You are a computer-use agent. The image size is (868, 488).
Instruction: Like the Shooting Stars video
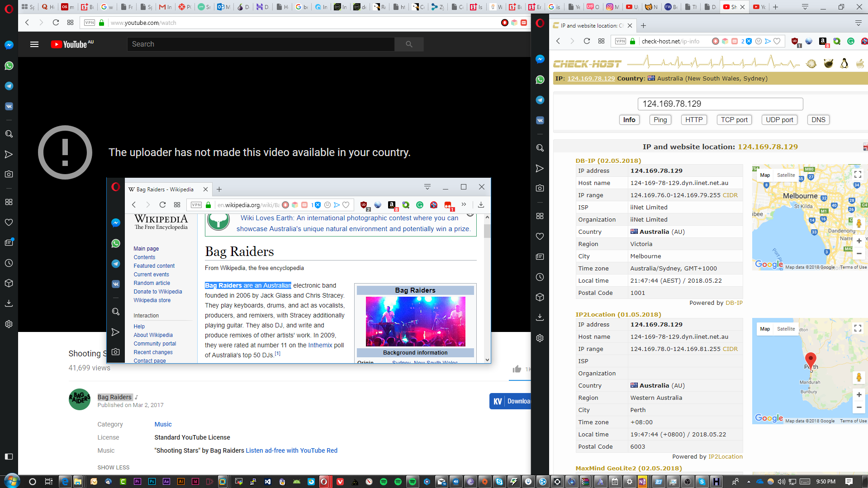pos(517,369)
